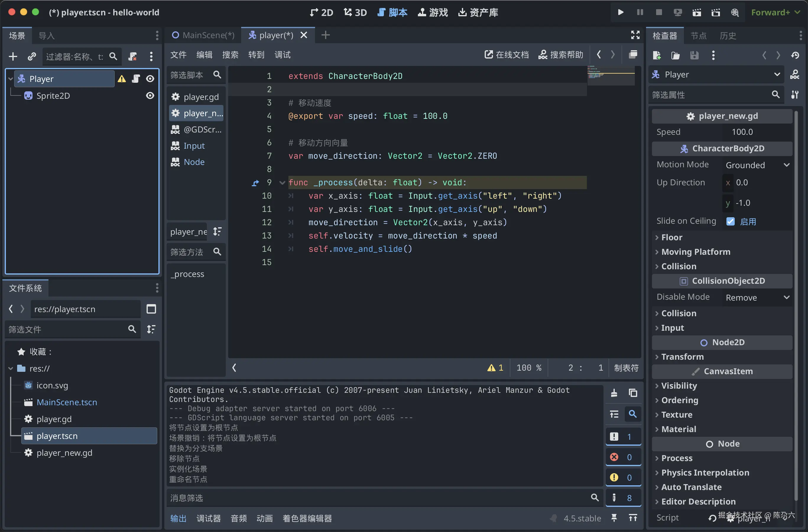Click the instantiate child scene link icon
Screen dimensions: 808x532
tap(32, 56)
